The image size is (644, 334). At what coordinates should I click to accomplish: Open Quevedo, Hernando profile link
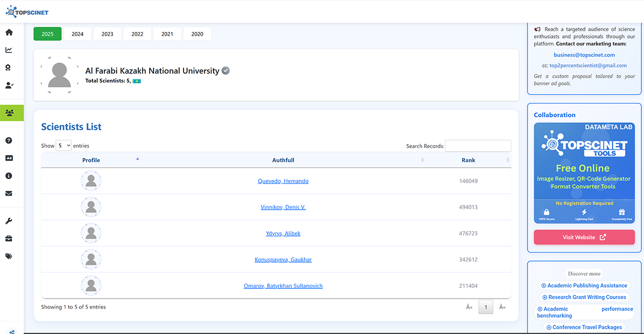(x=283, y=181)
